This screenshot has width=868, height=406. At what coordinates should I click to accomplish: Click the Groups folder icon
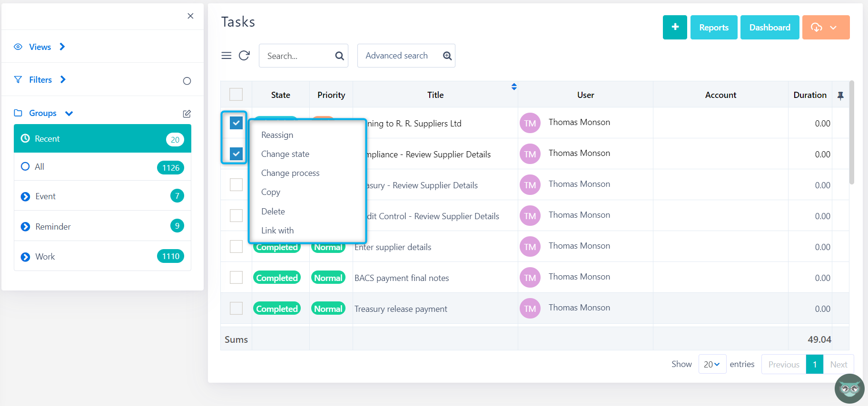(x=18, y=113)
